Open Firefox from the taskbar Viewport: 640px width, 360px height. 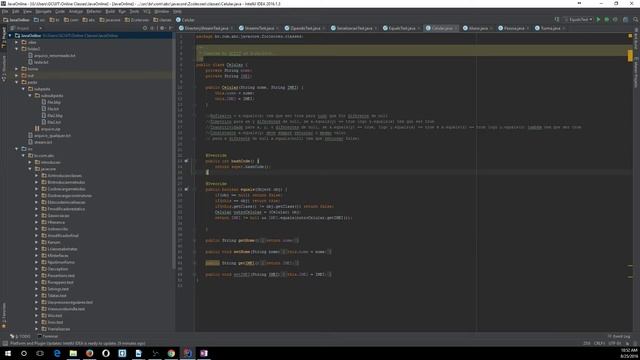point(89,353)
